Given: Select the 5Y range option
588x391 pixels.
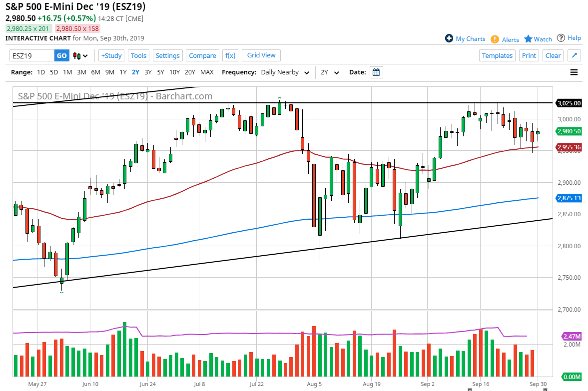Looking at the screenshot, I should pyautogui.click(x=160, y=72).
